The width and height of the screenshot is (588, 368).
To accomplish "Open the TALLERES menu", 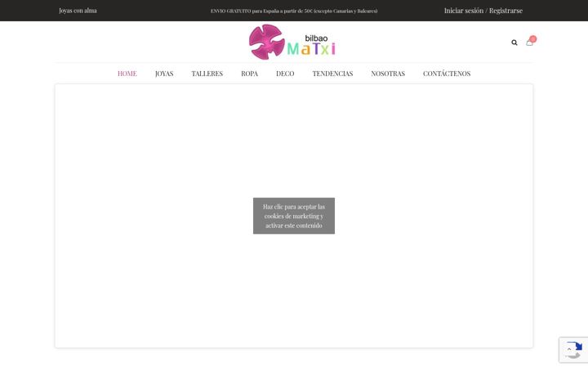I will [207, 74].
